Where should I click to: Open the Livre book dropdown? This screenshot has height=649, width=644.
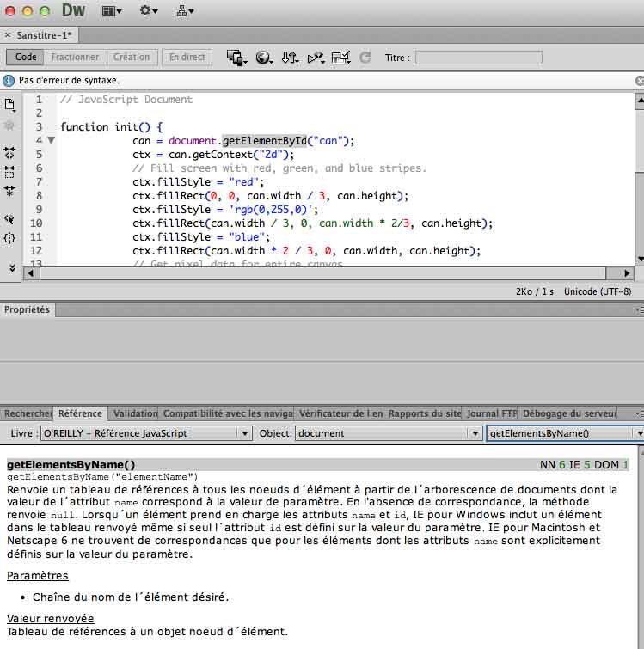pyautogui.click(x=146, y=433)
